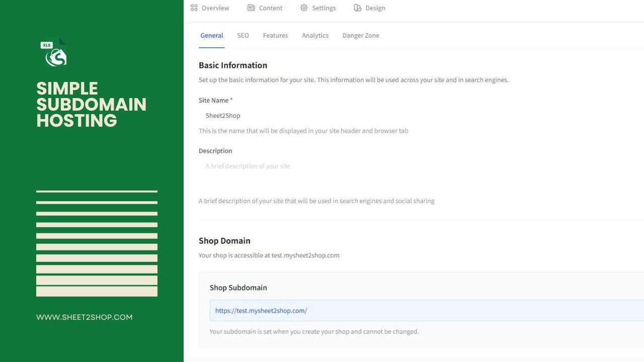Click the Overview grid icon
This screenshot has height=362, width=644.
coord(194,8)
